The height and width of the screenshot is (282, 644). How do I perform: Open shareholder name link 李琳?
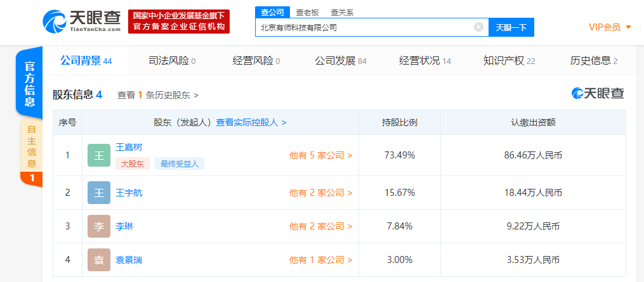coord(124,226)
